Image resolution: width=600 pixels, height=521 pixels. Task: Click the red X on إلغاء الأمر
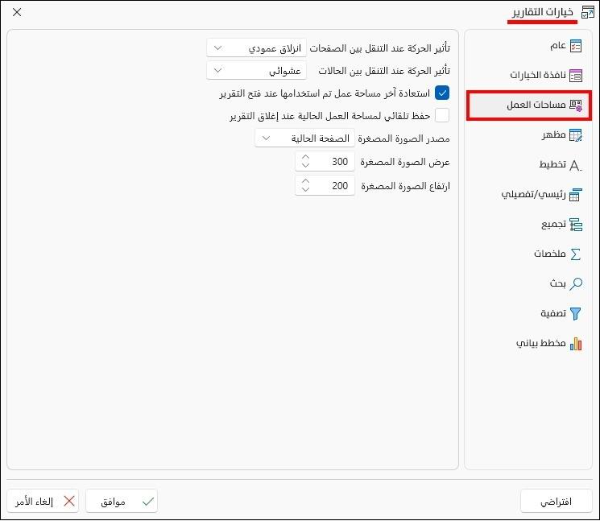(69, 501)
